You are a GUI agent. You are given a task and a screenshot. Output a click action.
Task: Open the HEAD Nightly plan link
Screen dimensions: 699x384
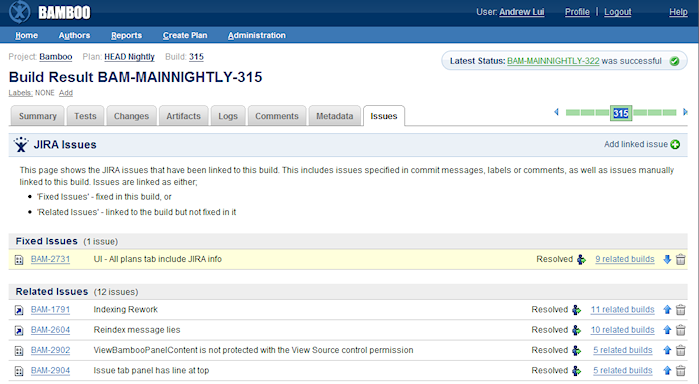click(x=129, y=57)
